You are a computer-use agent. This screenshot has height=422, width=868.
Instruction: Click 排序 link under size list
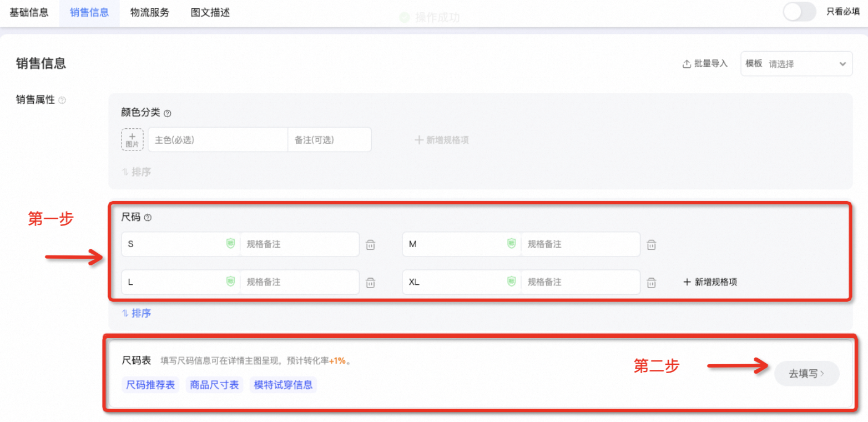136,313
